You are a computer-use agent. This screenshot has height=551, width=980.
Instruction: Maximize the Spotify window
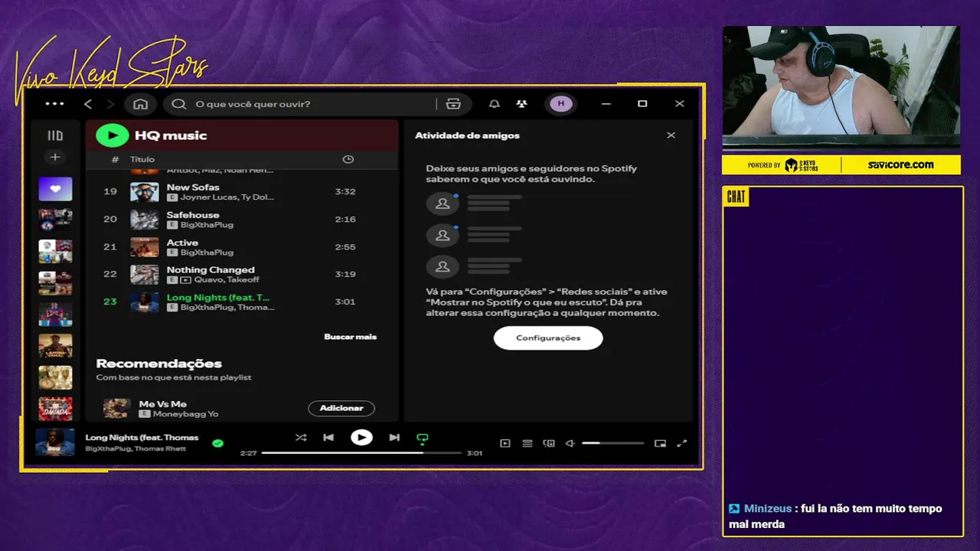(x=642, y=104)
